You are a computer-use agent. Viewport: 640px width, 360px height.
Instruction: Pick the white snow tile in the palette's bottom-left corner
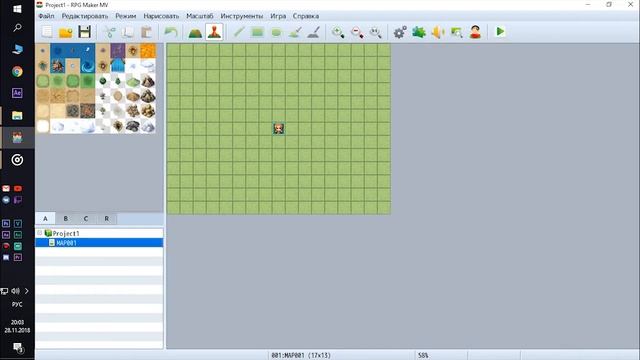43,126
